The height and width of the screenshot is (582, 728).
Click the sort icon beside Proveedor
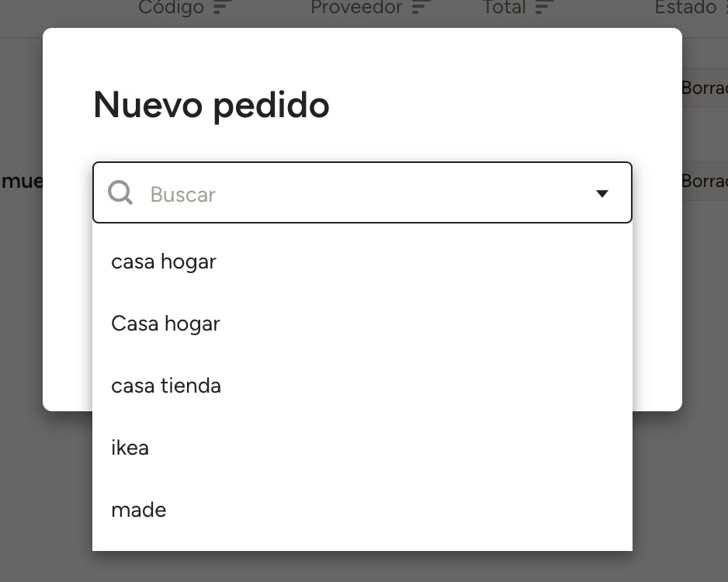(421, 8)
